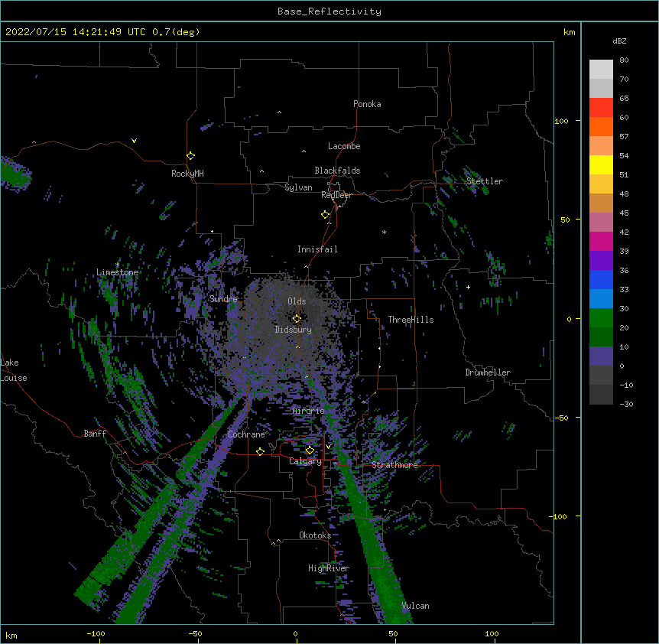Viewport: 659px width, 644px height.
Task: Pick the yellow 54-51 dBZ legend swatch
Action: 601,164
